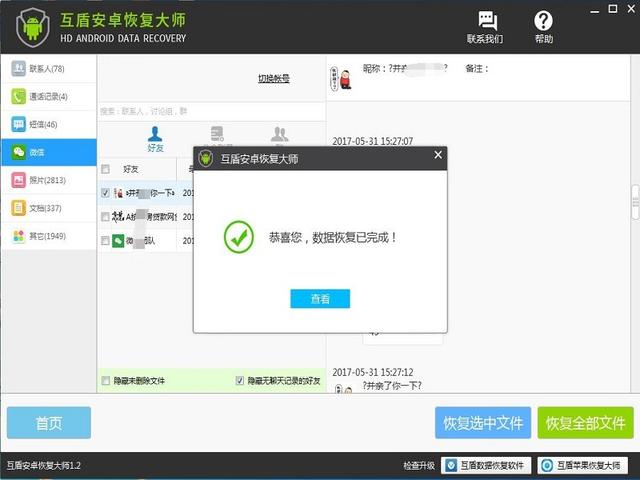Click the pink photos icon

coord(18,180)
